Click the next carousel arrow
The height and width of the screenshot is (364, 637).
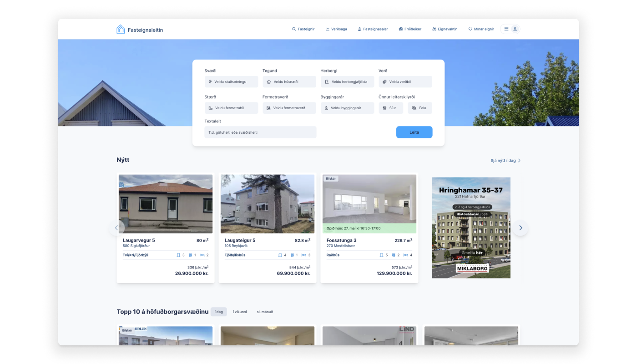tap(521, 227)
